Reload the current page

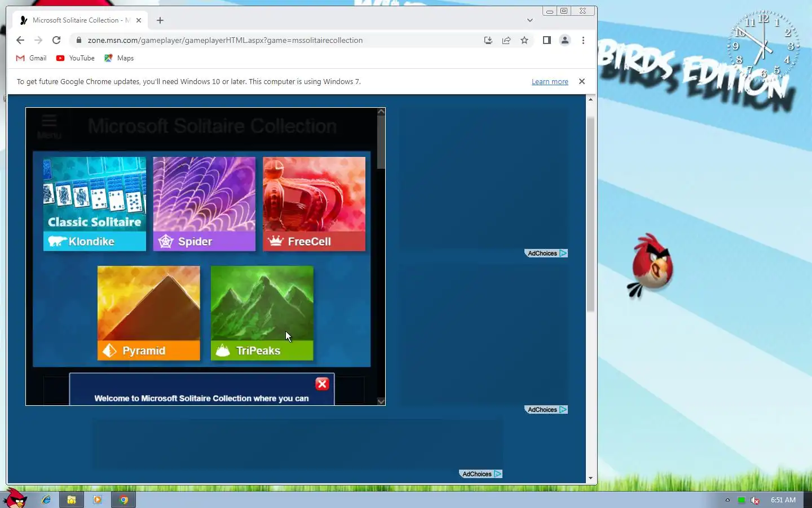coord(56,40)
